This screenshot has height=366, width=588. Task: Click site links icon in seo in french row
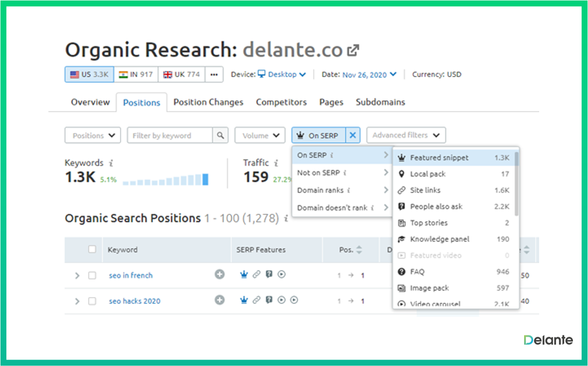tap(257, 275)
